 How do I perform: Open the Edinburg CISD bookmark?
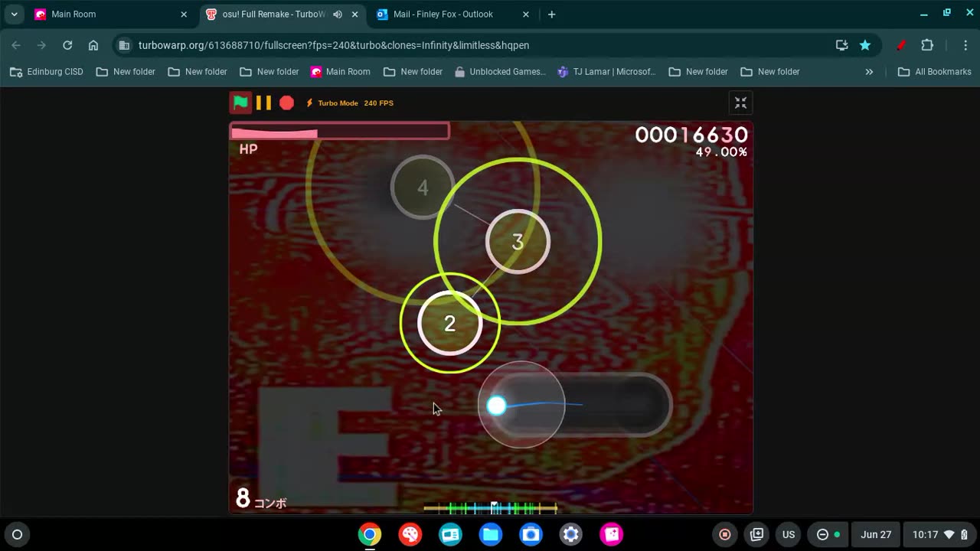(47, 72)
